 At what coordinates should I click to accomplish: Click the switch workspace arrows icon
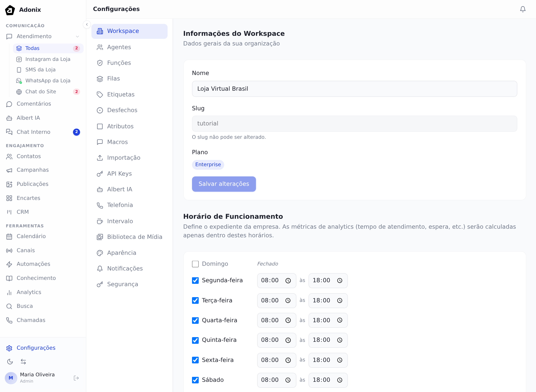tap(23, 362)
